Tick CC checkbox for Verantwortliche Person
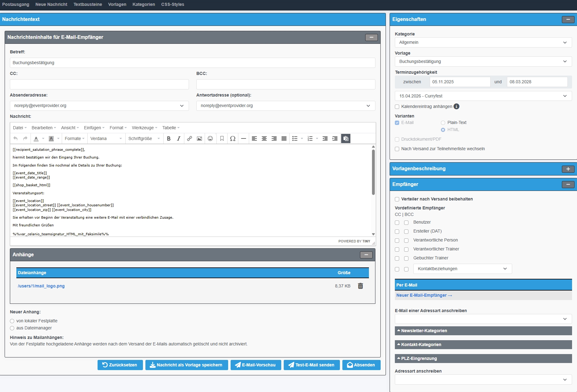 [397, 241]
